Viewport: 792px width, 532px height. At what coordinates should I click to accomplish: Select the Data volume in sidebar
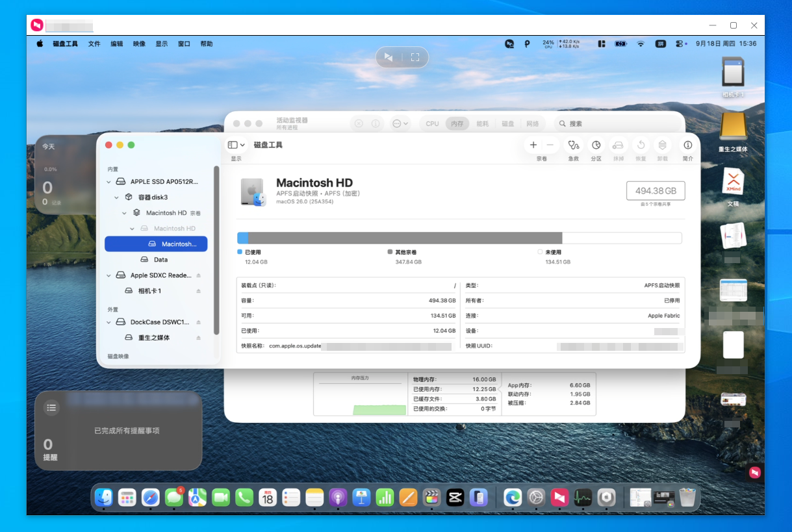pos(160,260)
